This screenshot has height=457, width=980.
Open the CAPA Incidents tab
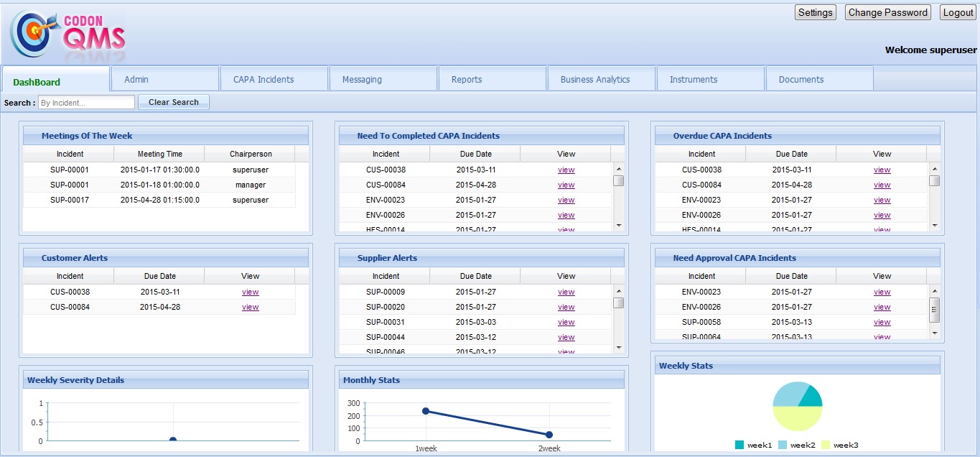tap(274, 79)
